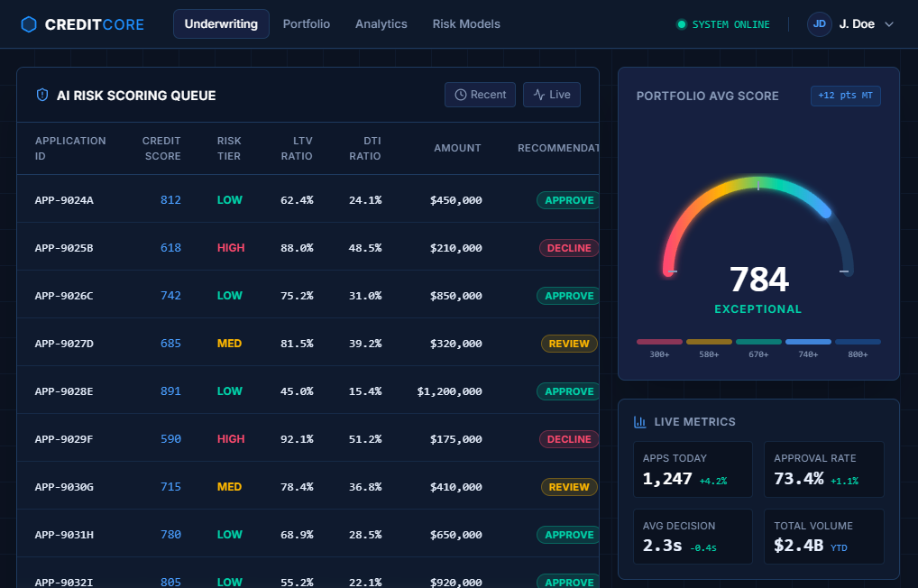This screenshot has height=588, width=918.
Task: Expand the RECOMMENDATION column header
Action: [x=557, y=148]
